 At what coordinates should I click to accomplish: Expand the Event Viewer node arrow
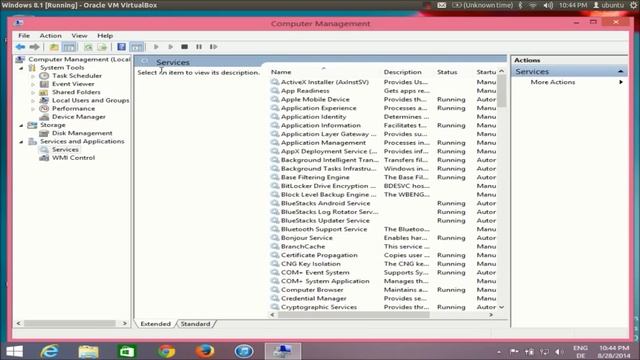point(33,84)
